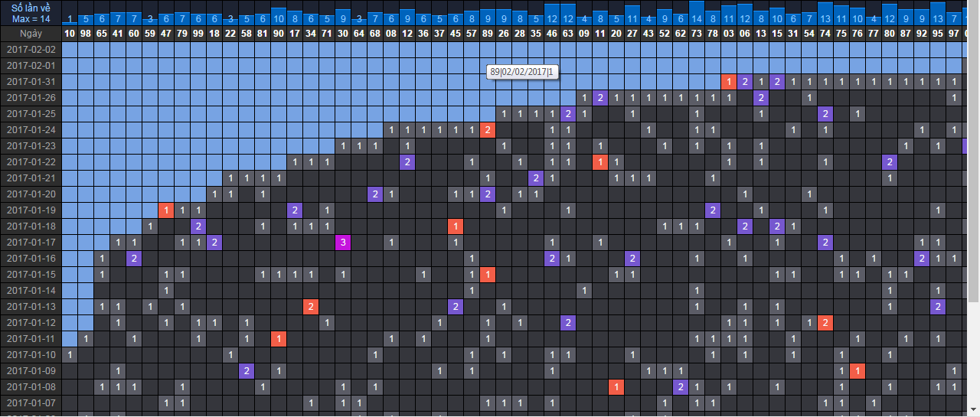This screenshot has height=417, width=980.
Task: Select the 2017-02-02 date row label
Action: point(31,50)
